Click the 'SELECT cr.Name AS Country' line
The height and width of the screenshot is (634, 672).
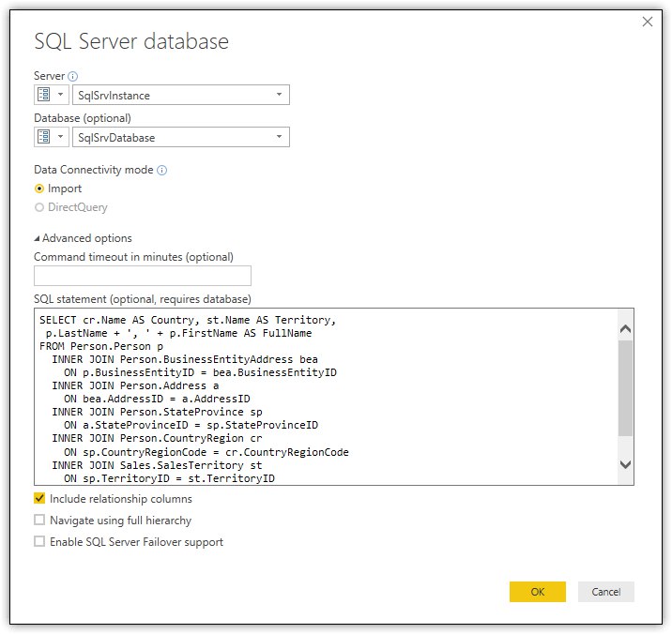188,320
